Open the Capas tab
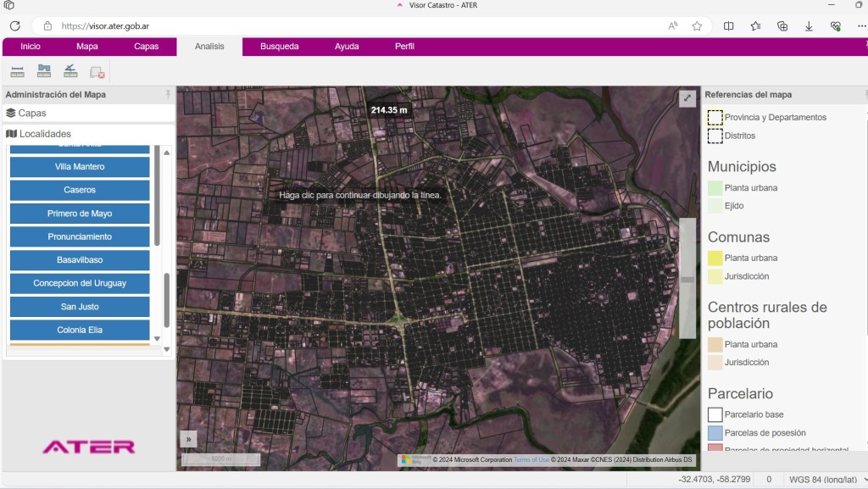868x489 pixels. tap(146, 47)
